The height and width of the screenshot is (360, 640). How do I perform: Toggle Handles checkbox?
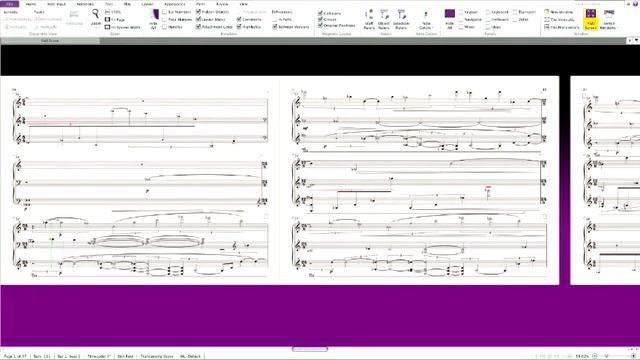(172, 27)
